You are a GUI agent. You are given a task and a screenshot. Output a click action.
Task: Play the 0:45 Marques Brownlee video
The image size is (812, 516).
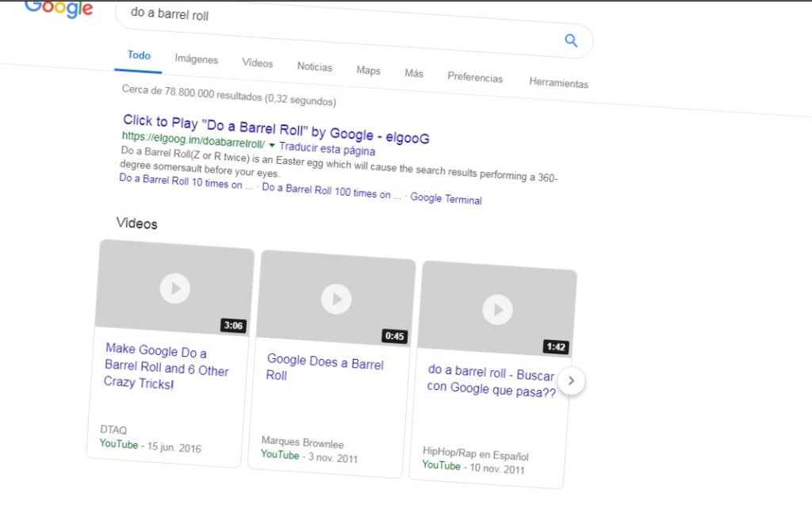click(335, 299)
